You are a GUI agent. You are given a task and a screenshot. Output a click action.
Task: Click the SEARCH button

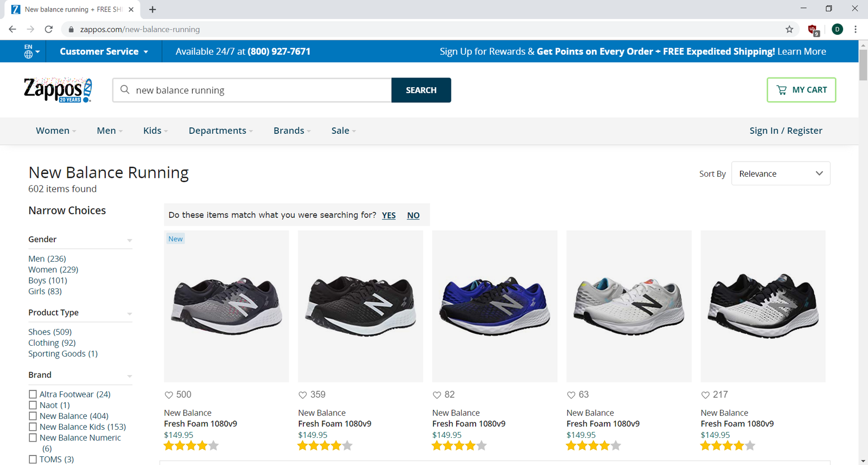[421, 90]
